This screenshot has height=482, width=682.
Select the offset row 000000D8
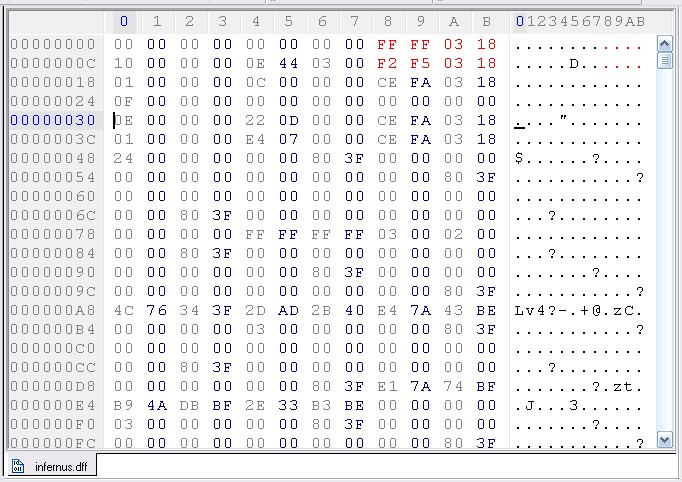pyautogui.click(x=53, y=386)
